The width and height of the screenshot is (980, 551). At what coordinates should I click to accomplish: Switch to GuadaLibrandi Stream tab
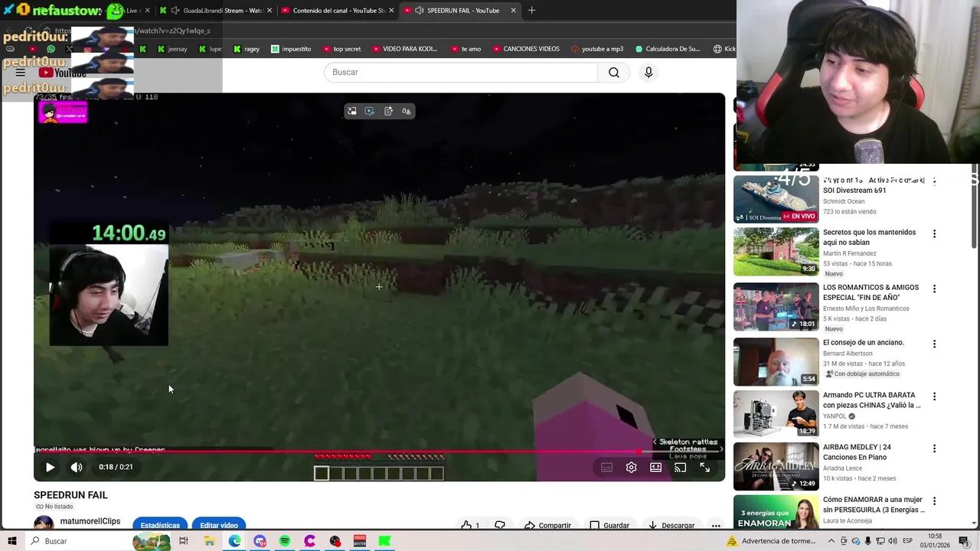pos(216,11)
